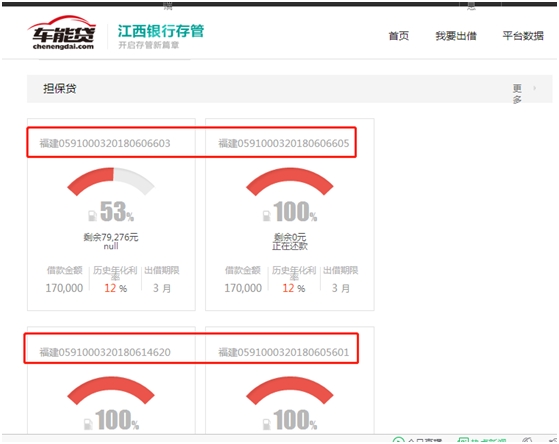Viewport: 559px width, 444px height.
Task: Open the 我要出借 navigation item
Action: coord(456,36)
